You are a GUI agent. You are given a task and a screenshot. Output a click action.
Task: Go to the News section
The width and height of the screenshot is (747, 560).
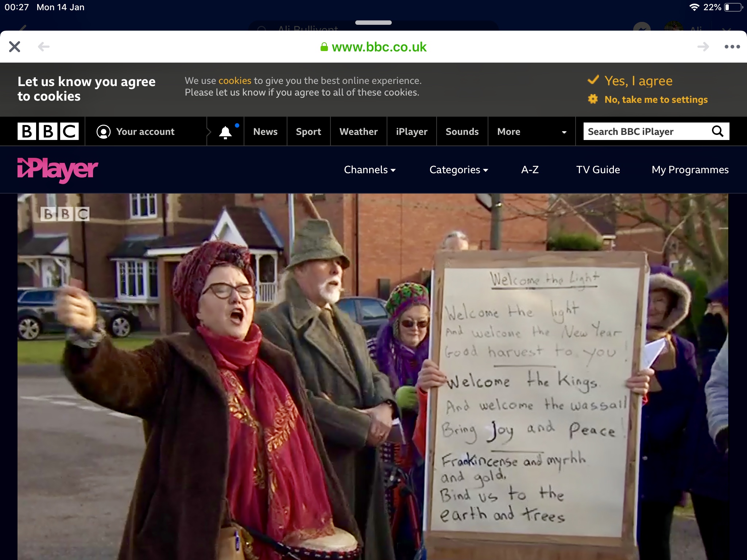(x=266, y=132)
